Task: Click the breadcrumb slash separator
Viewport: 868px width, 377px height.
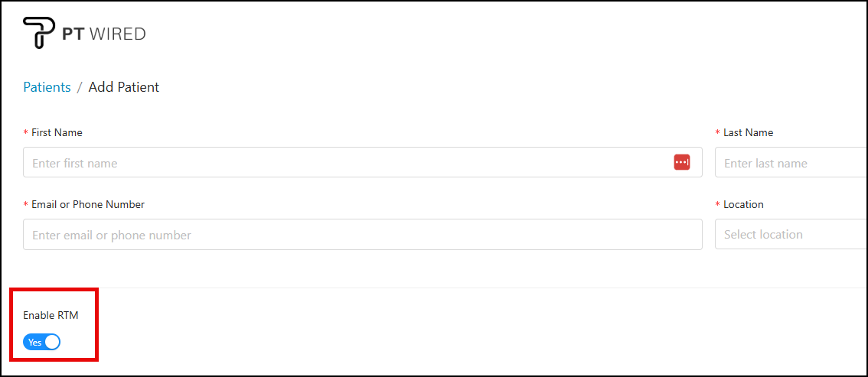Action: point(80,87)
